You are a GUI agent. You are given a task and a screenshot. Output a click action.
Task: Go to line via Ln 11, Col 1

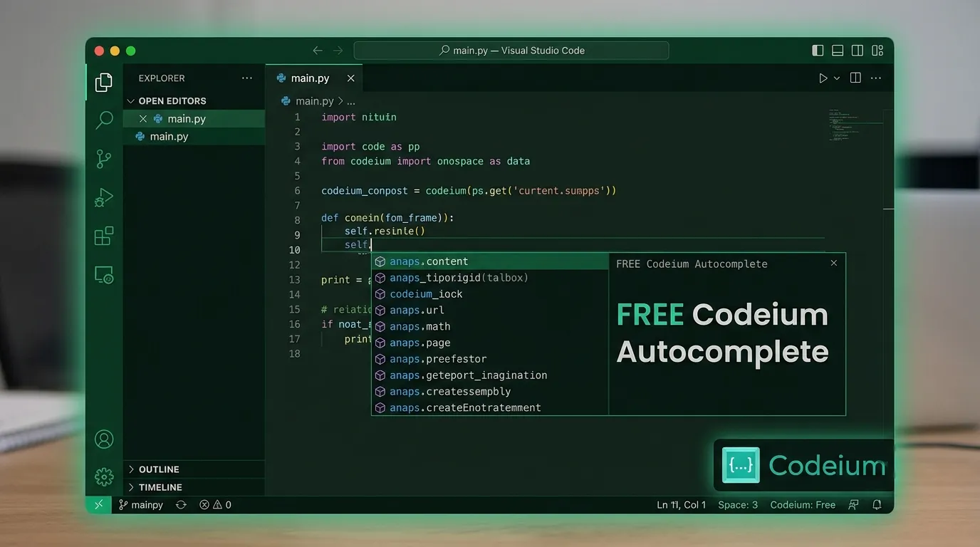coord(681,505)
